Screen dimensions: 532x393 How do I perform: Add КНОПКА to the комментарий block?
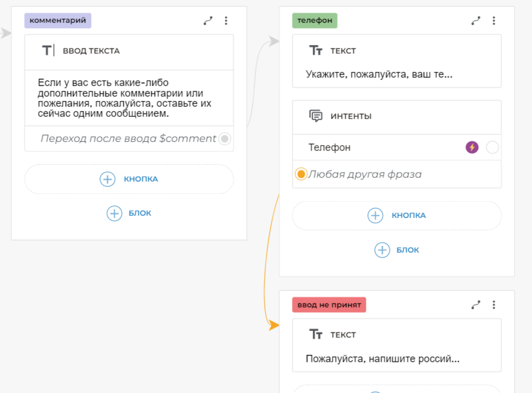129,179
